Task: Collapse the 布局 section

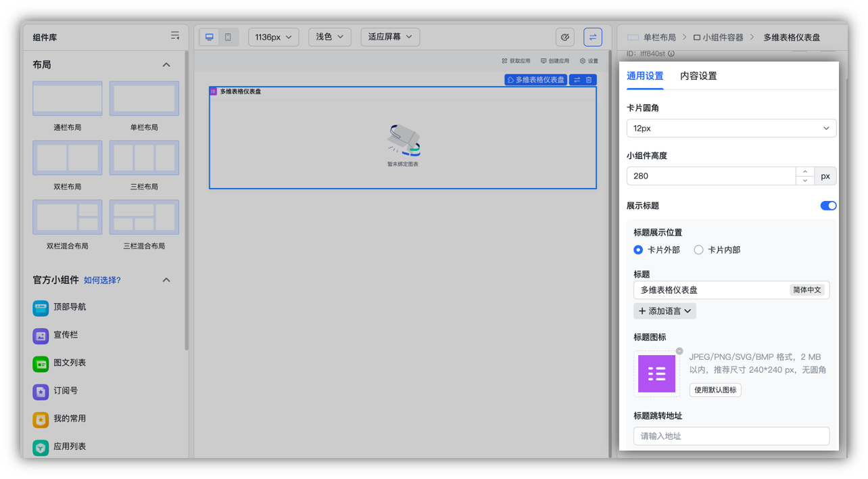Action: pos(166,65)
